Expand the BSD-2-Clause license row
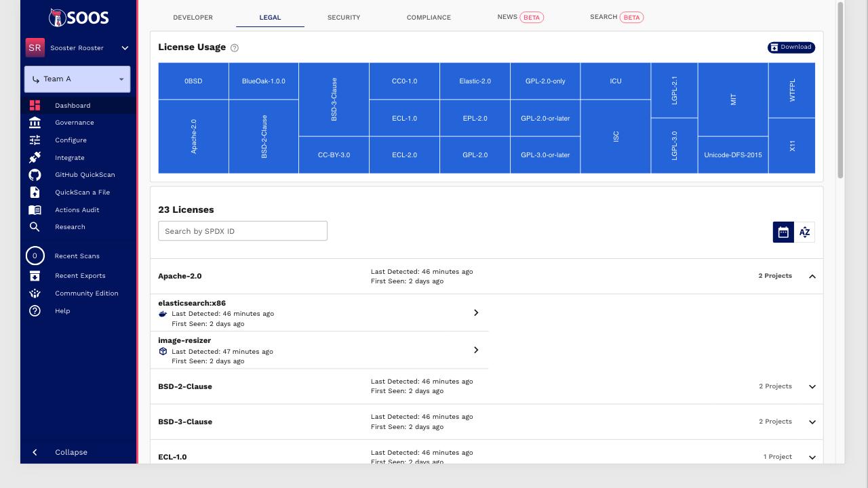The height and width of the screenshot is (488, 868). point(812,386)
